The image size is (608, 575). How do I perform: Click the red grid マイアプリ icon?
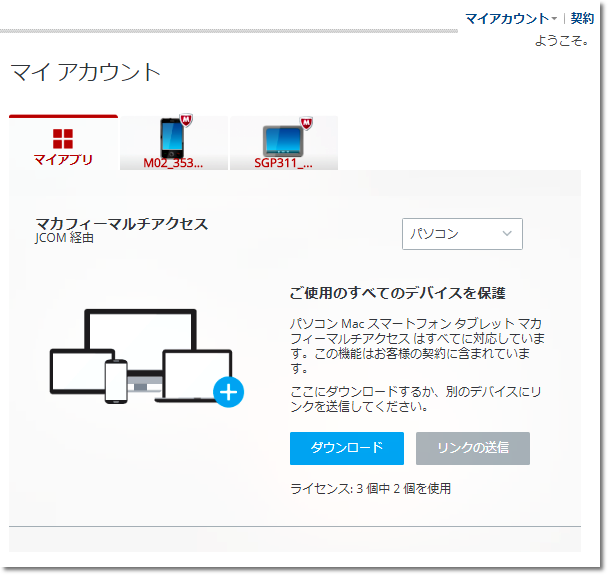click(63, 138)
